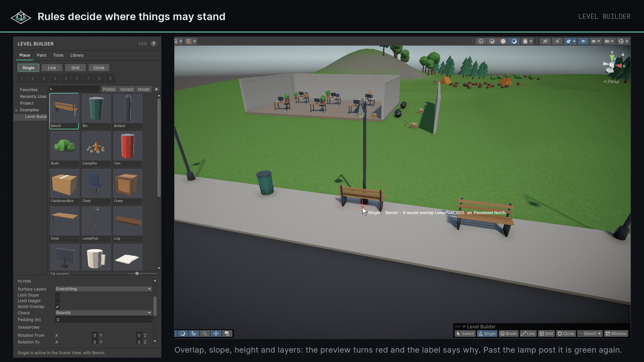644x362 pixels.
Task: Select the Bollard asset thumbnail
Action: pos(128,111)
